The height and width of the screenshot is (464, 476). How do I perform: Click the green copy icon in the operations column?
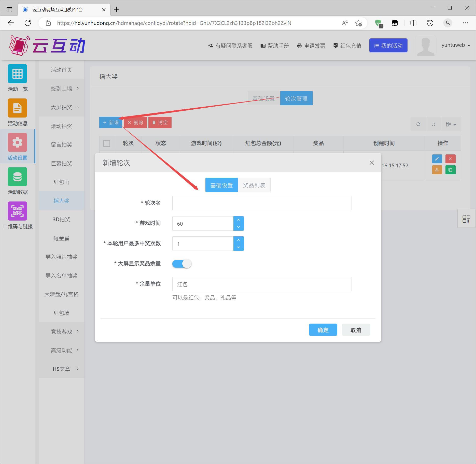coord(451,170)
